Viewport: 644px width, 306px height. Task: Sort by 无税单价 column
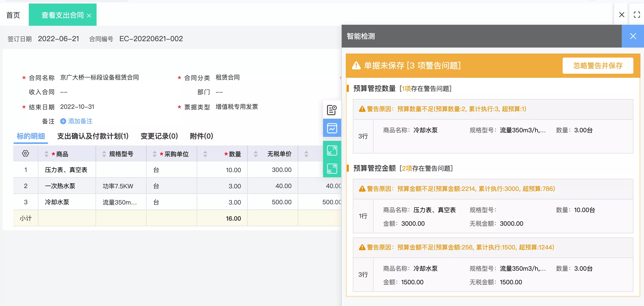[x=256, y=154]
